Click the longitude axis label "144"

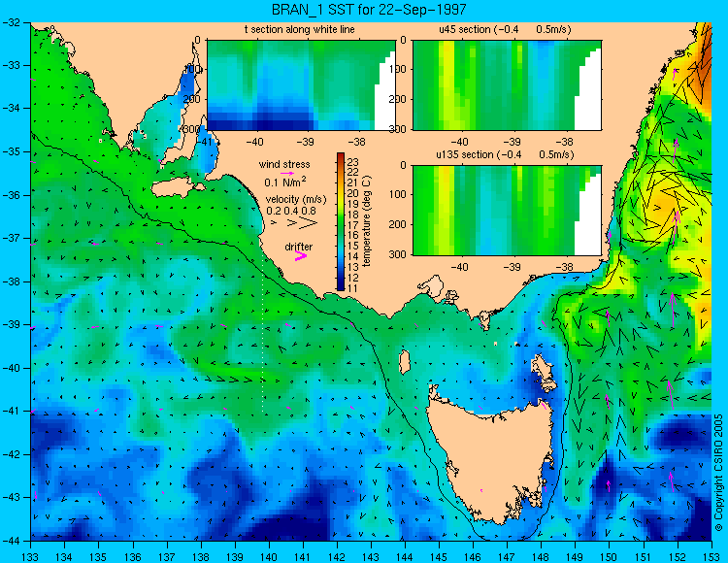[x=405, y=557]
